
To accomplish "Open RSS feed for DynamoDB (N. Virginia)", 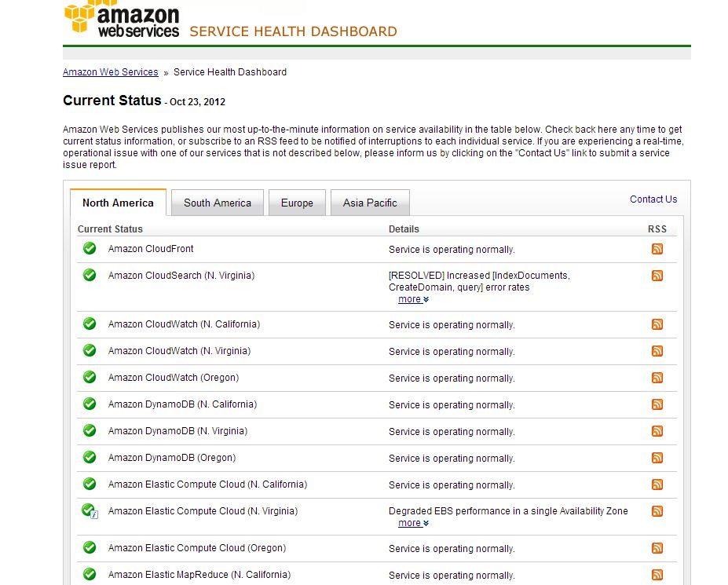I will pos(657,431).
